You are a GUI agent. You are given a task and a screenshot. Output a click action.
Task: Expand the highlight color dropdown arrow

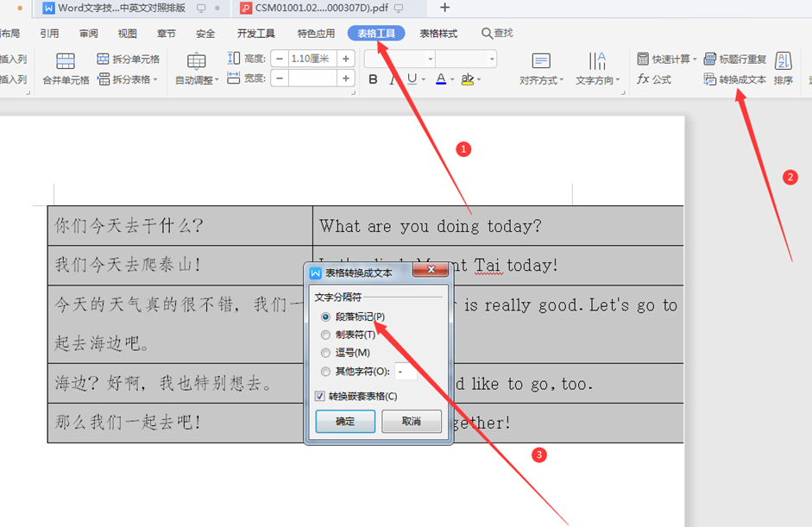tap(479, 79)
